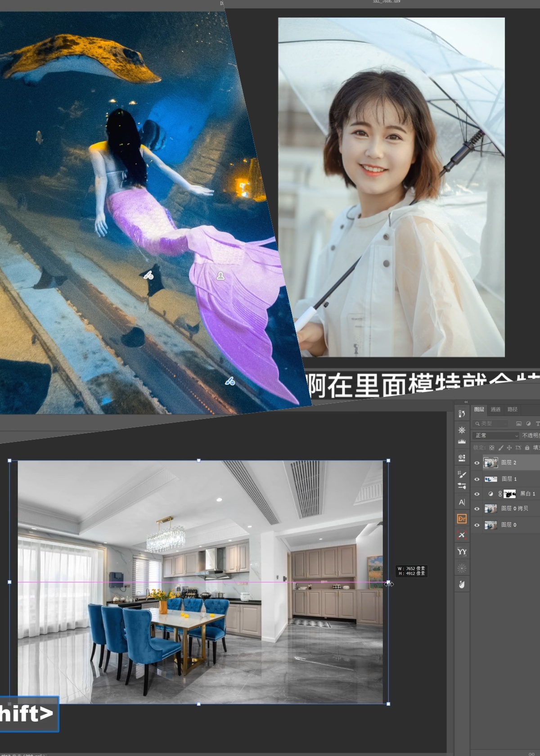Select thumbnail of layer 图层 1
The image size is (540, 756).
pyautogui.click(x=490, y=479)
